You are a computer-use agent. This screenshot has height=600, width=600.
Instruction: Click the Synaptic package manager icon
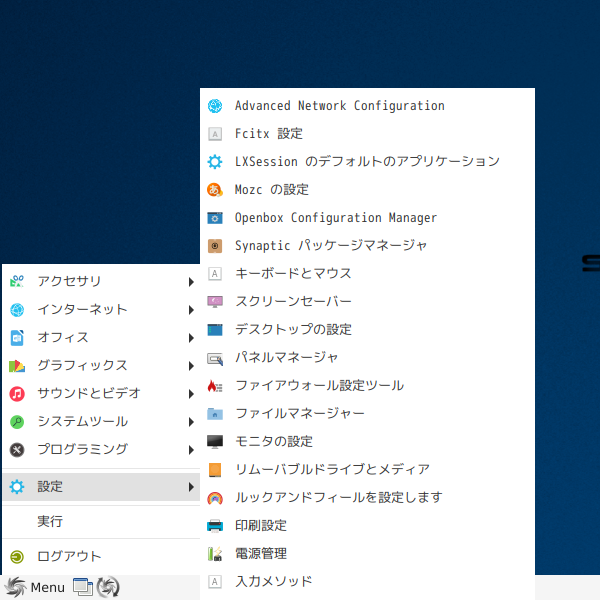pyautogui.click(x=215, y=246)
